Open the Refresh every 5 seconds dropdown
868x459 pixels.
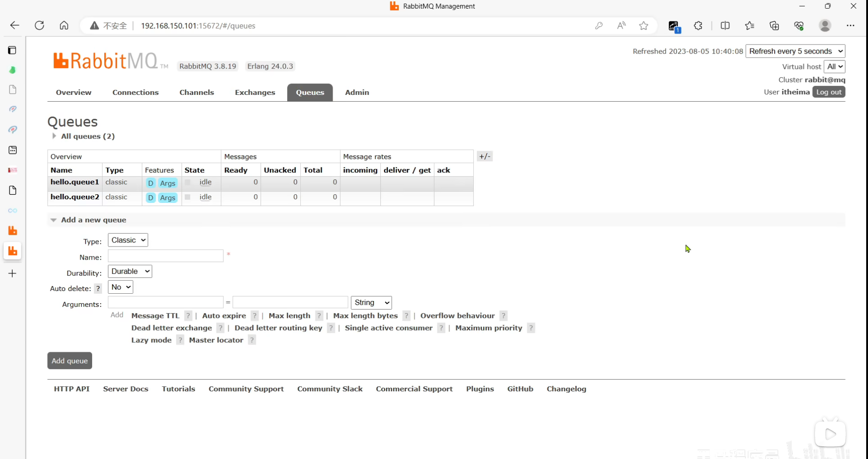pyautogui.click(x=795, y=51)
